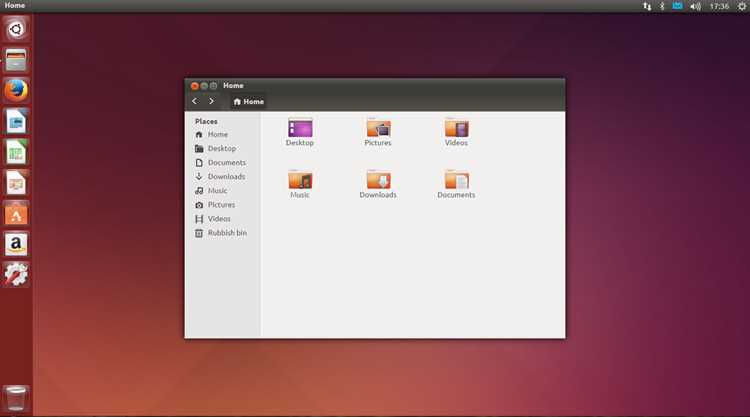Select Rubbish bin in sidebar
The height and width of the screenshot is (417, 750).
click(x=223, y=233)
